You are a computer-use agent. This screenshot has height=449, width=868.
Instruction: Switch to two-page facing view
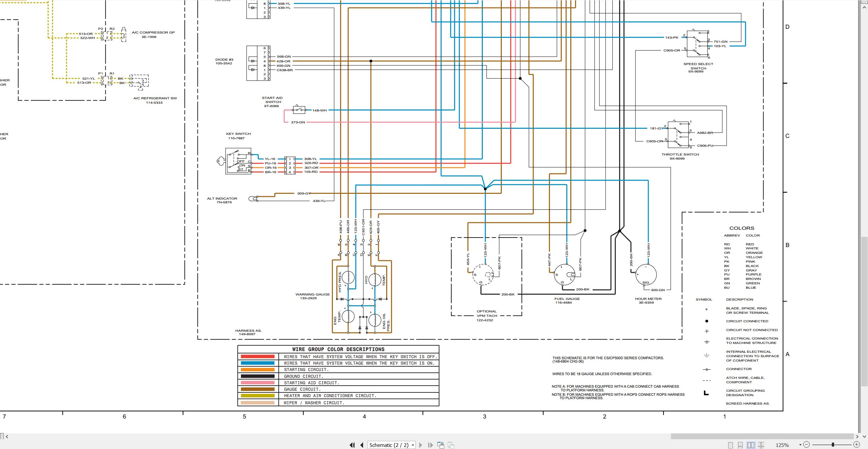pos(751,445)
